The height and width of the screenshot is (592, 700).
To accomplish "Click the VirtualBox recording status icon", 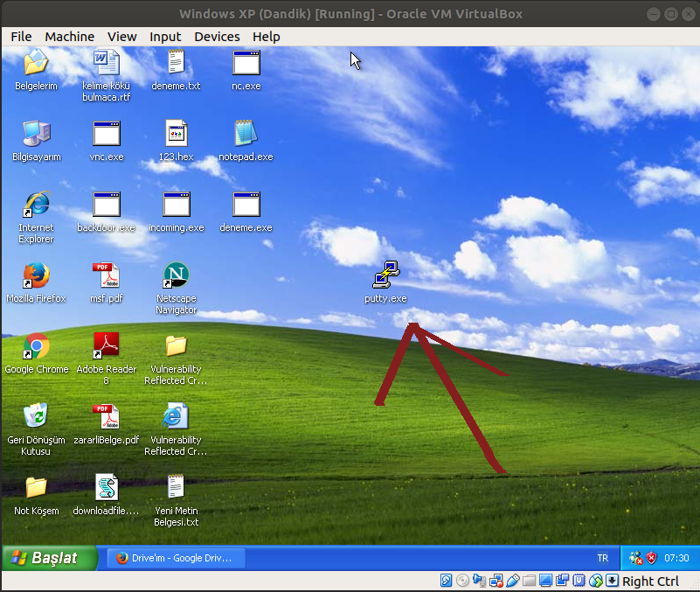I will coord(562,581).
